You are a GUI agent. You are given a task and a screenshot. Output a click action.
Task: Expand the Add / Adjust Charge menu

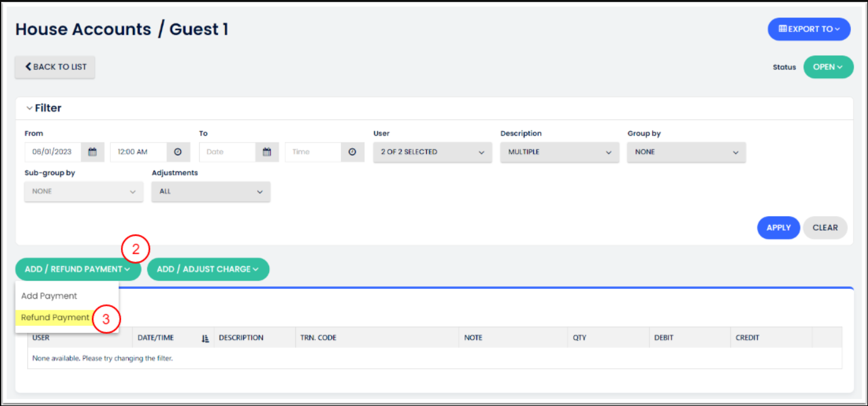[x=208, y=269]
